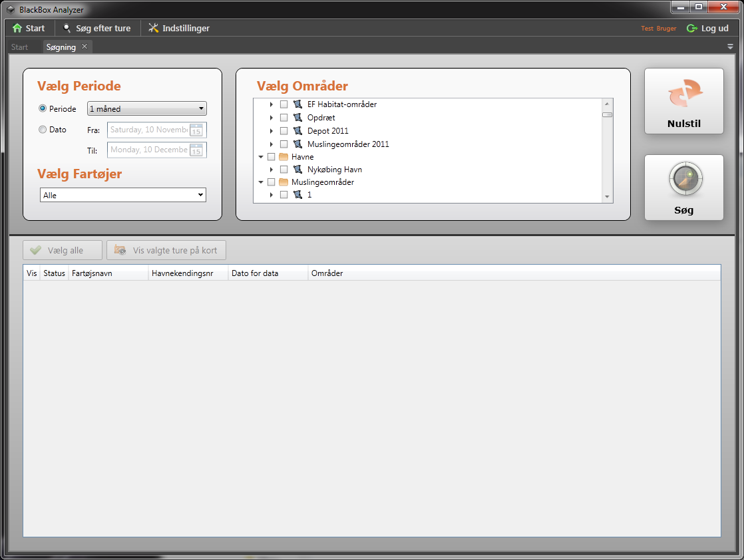Collapse the Muslingeområder folder node
Screen dimensions: 744x560
click(x=260, y=182)
